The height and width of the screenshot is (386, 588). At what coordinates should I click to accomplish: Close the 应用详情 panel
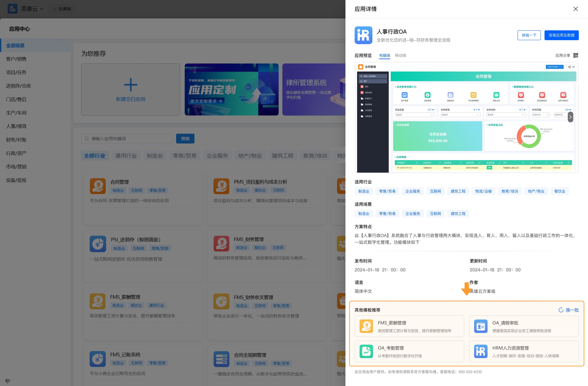[x=575, y=9]
